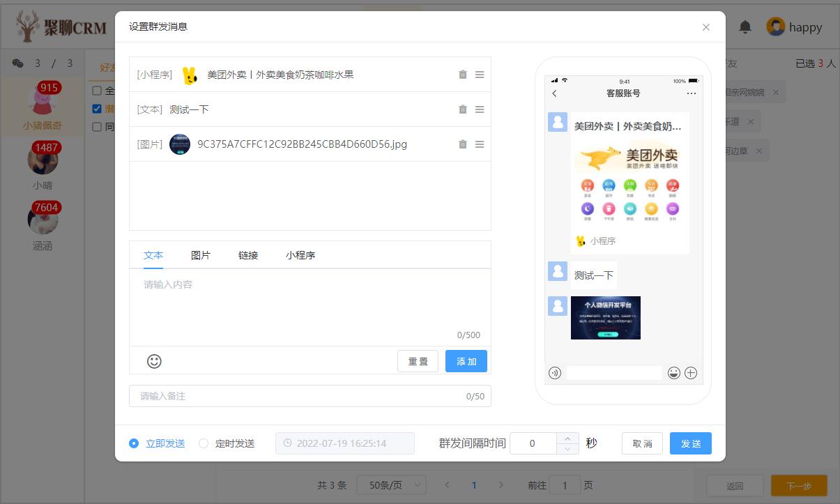
Task: Open the emoji picker smiley icon
Action: (154, 361)
